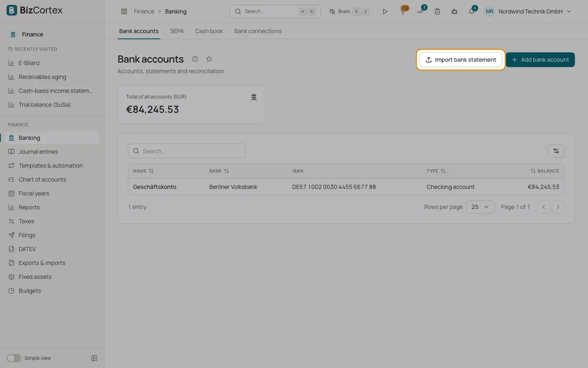The image size is (588, 368).
Task: Open the robot assistant icon
Action: 454,11
